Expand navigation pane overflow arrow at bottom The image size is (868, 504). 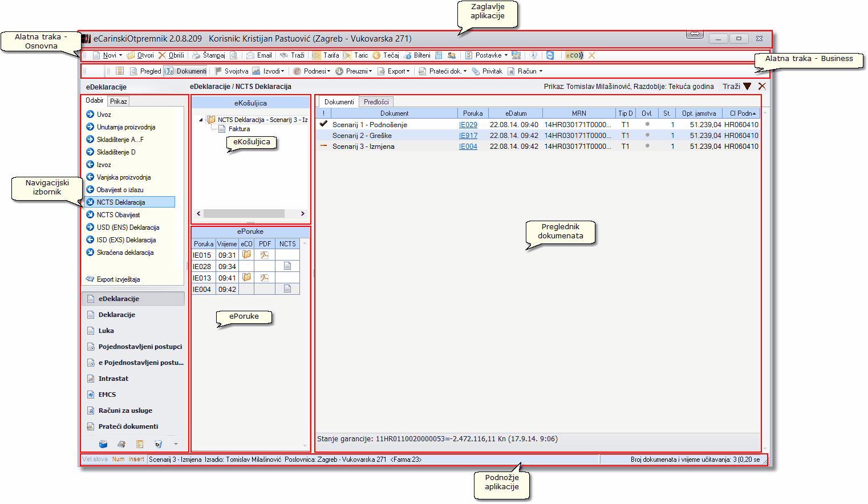(176, 444)
